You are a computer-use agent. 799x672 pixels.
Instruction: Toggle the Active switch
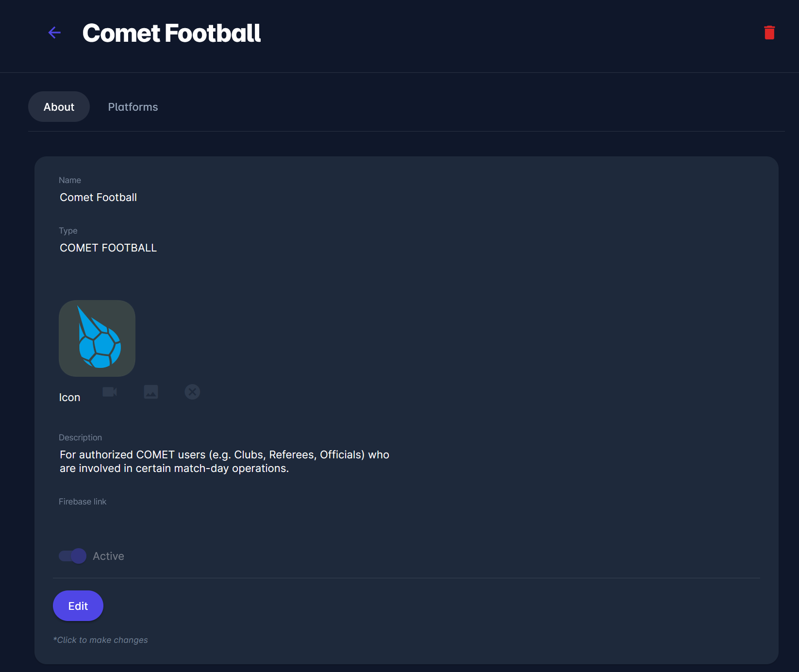click(x=73, y=556)
